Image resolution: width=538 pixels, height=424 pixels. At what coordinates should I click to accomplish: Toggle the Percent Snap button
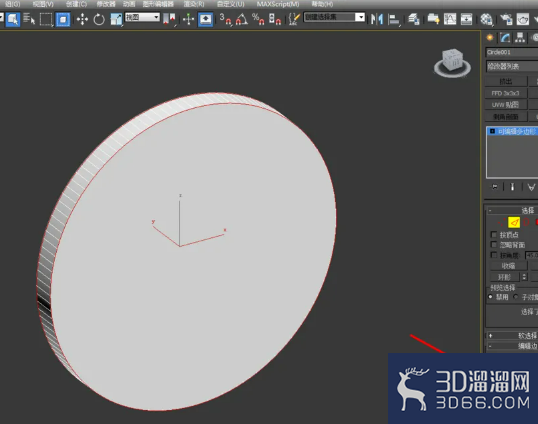click(258, 19)
